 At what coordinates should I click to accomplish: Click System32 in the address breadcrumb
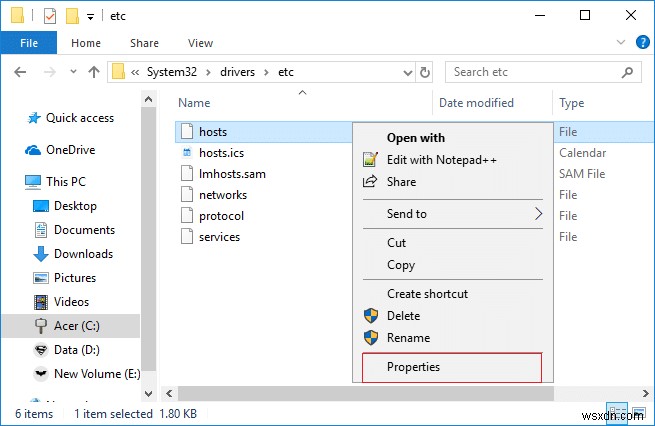coord(172,72)
